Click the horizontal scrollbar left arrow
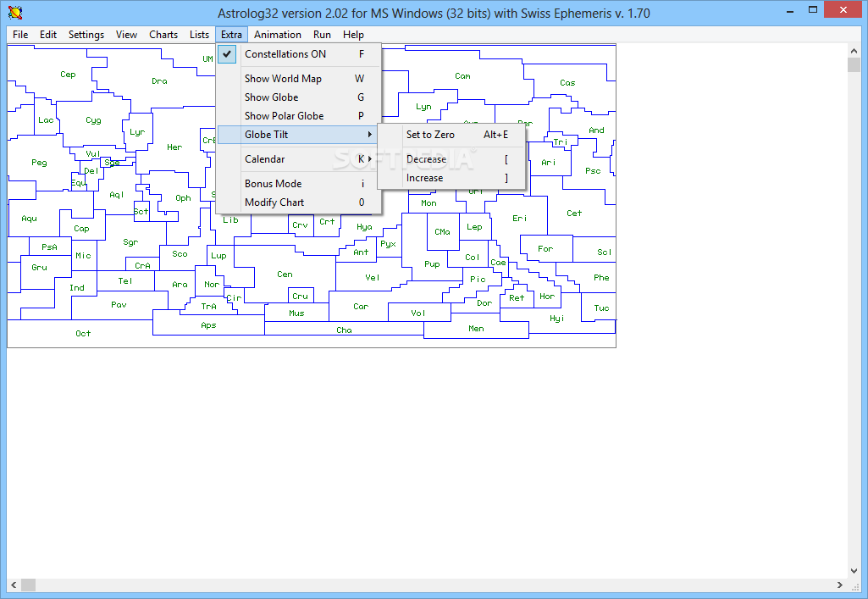 pyautogui.click(x=14, y=585)
